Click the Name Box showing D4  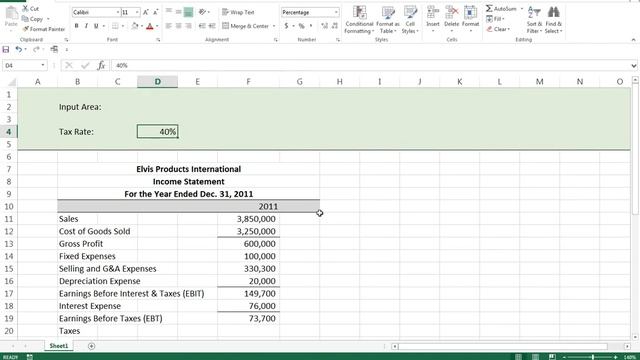tap(24, 65)
